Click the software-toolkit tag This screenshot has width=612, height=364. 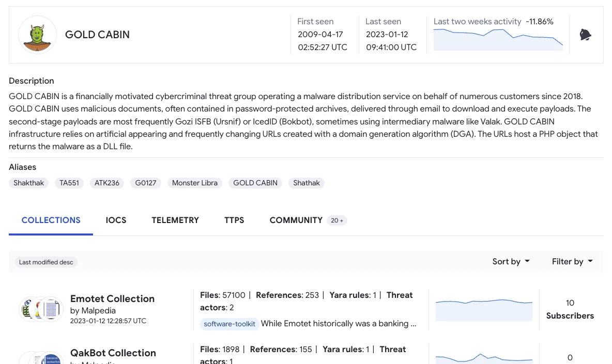coord(229,324)
